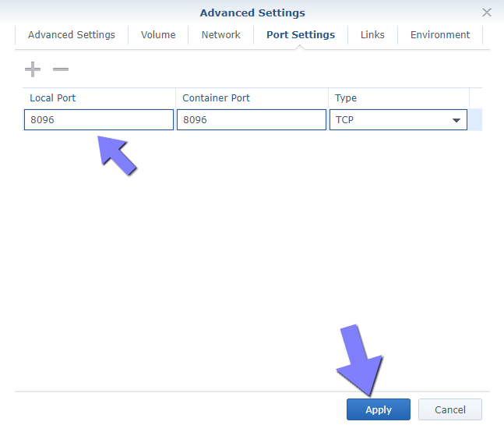
Task: Open the Type dropdown showing TCP
Action: (x=398, y=119)
